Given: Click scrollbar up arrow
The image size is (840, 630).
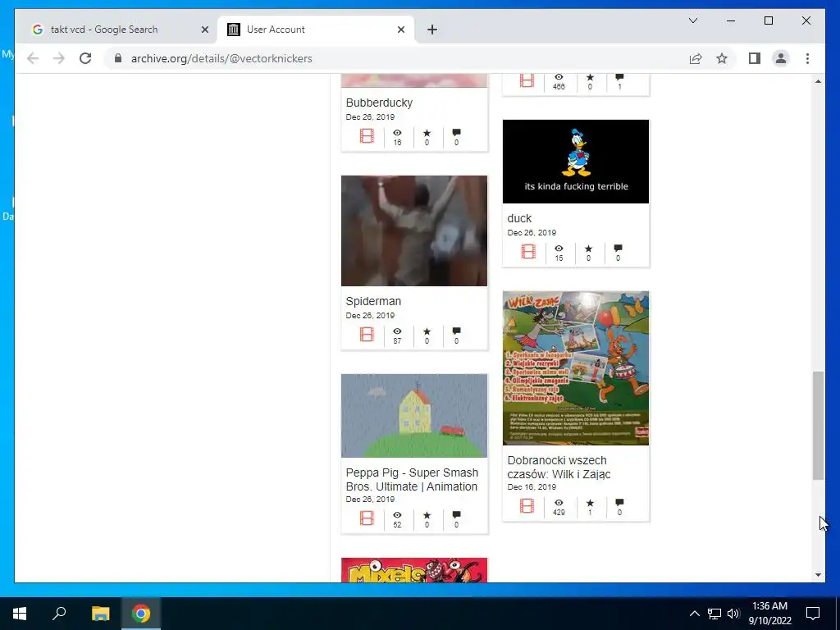Looking at the screenshot, I should point(818,81).
